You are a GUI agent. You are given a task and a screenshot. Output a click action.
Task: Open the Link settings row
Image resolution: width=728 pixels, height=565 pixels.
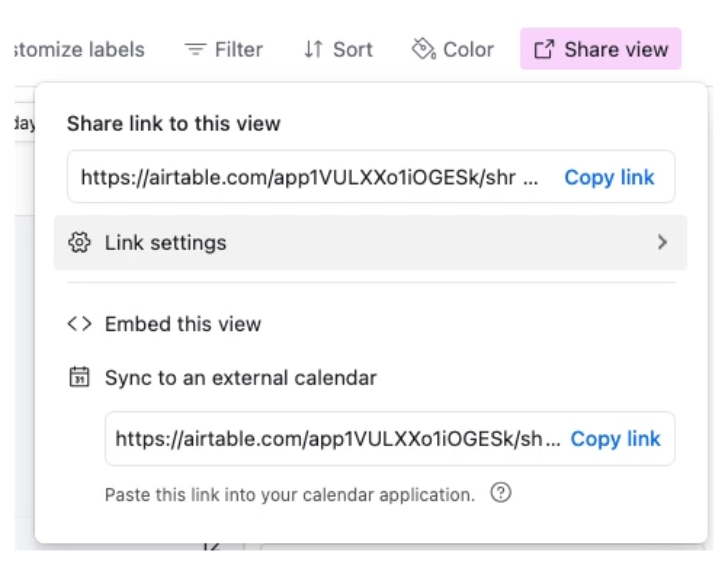(370, 242)
